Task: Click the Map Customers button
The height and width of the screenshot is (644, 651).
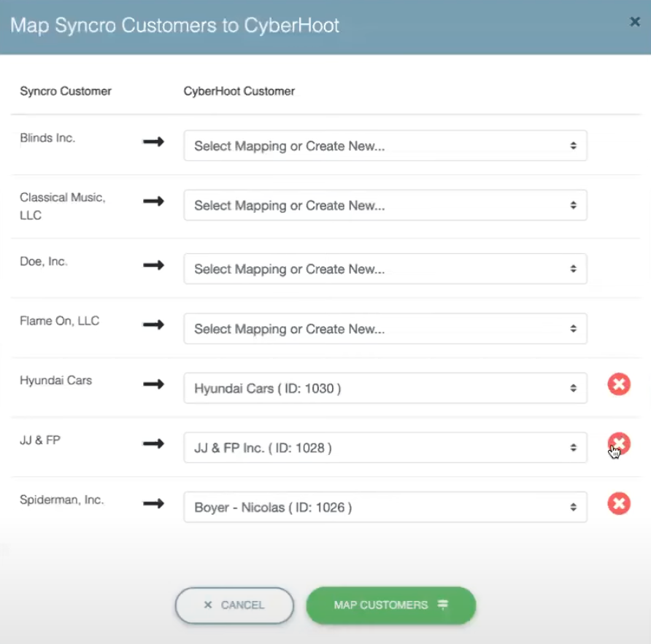Action: [390, 605]
